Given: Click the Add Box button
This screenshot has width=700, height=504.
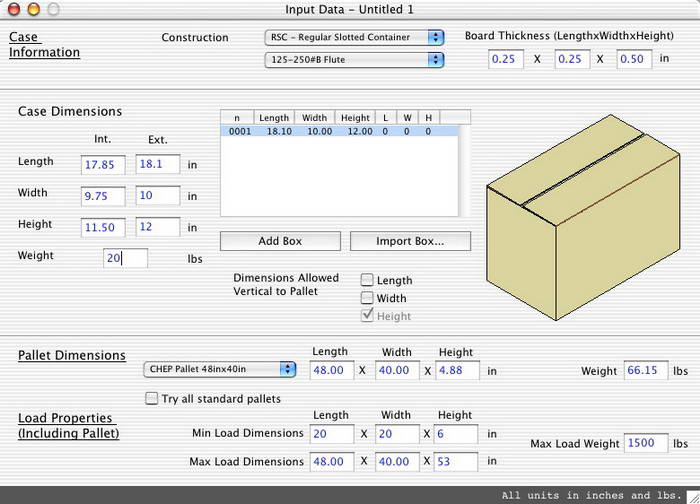Looking at the screenshot, I should tap(280, 241).
